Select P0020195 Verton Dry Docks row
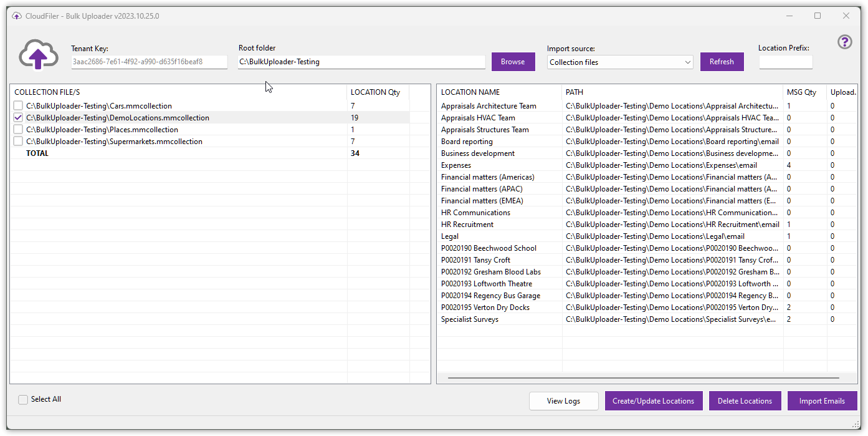 [x=647, y=308]
